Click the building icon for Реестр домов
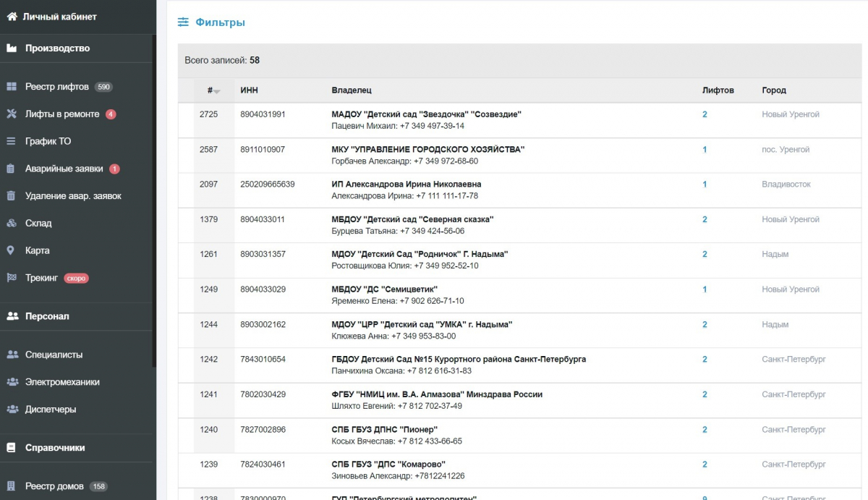868x500 pixels. (x=12, y=486)
